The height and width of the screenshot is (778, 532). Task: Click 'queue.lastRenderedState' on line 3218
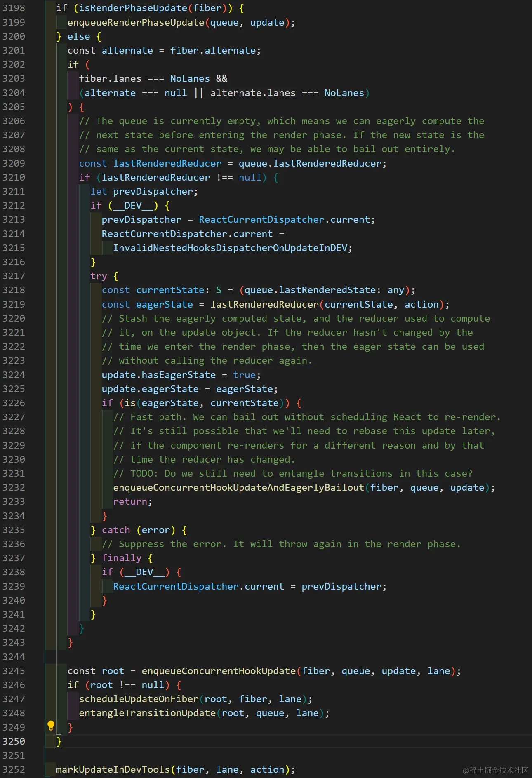tap(310, 290)
